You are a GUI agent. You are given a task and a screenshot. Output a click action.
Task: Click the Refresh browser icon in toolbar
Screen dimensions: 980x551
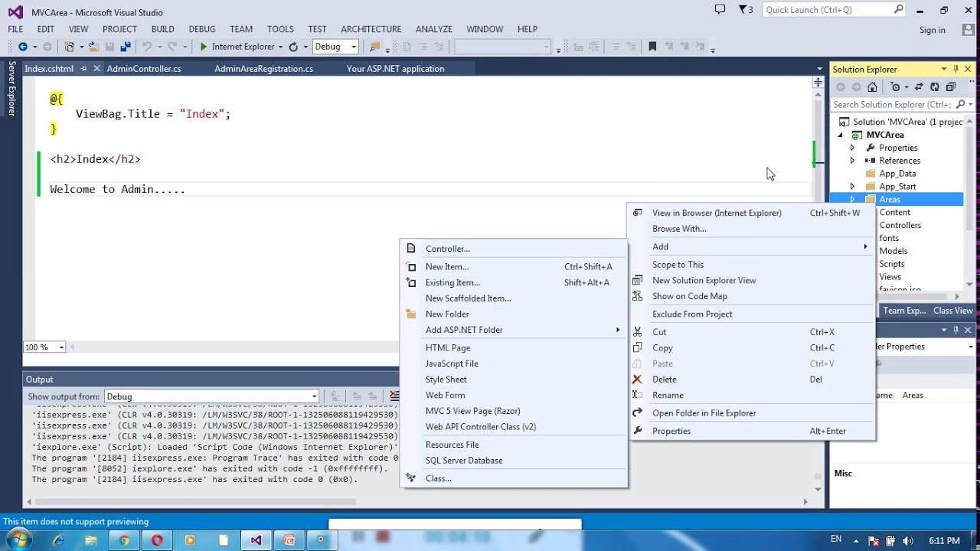(x=293, y=47)
